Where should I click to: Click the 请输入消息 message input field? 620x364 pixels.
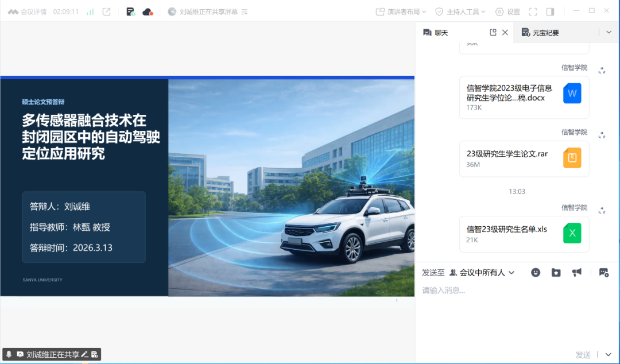(x=505, y=291)
